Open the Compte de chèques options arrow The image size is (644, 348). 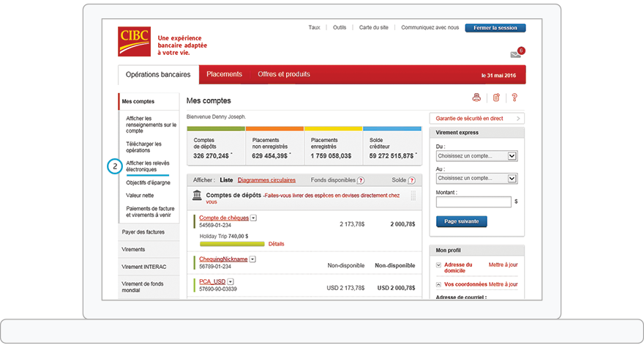[x=253, y=218]
